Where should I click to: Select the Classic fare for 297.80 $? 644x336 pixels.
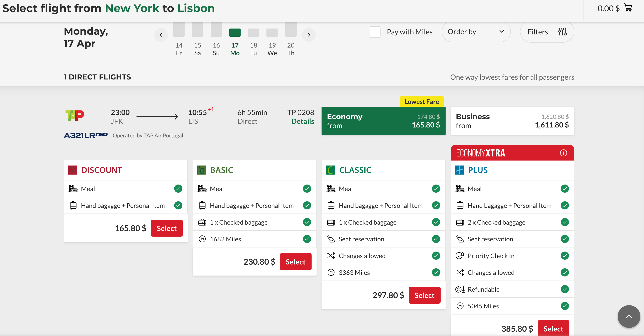(424, 295)
